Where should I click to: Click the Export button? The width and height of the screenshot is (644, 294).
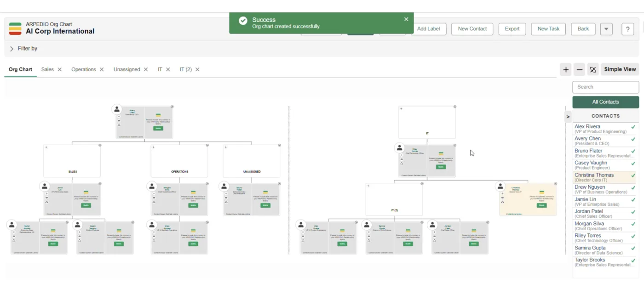click(x=512, y=29)
